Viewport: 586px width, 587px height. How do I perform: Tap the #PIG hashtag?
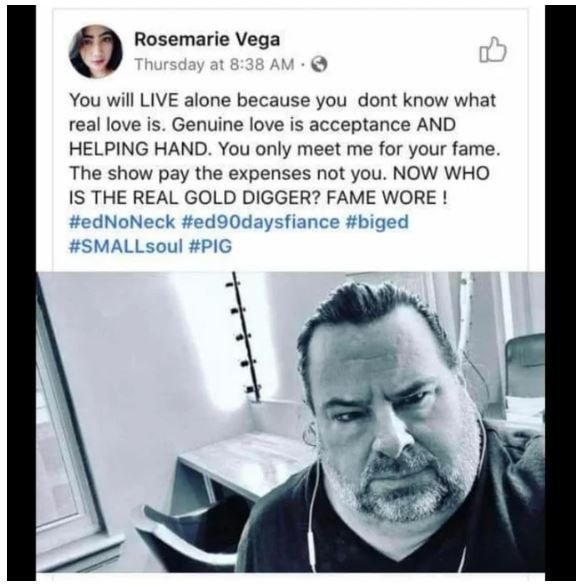[211, 246]
